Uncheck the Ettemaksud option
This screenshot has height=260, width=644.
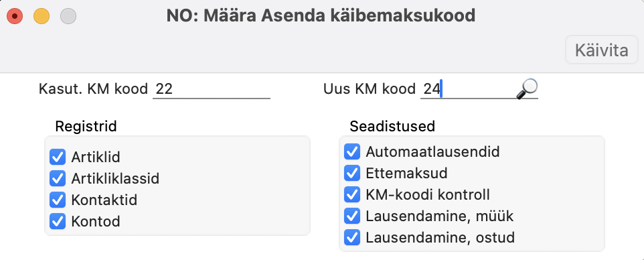point(352,173)
